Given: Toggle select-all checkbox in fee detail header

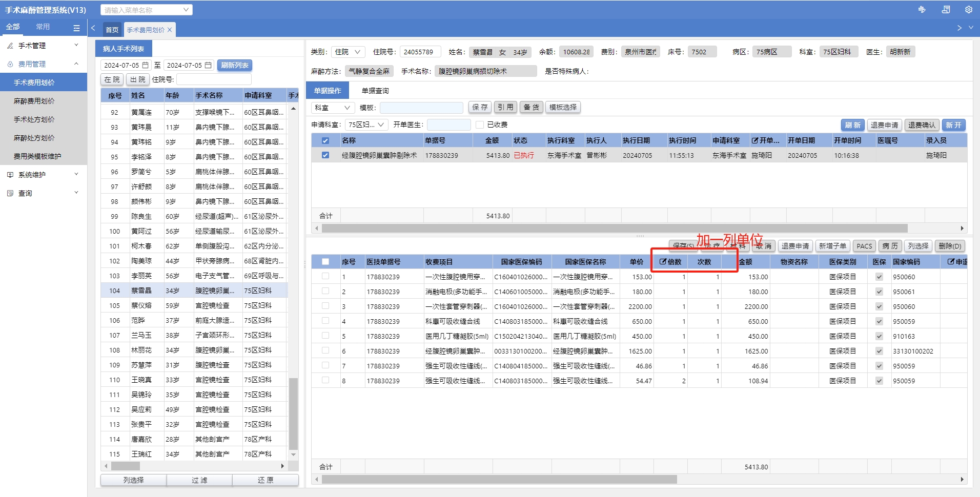Looking at the screenshot, I should 325,262.
